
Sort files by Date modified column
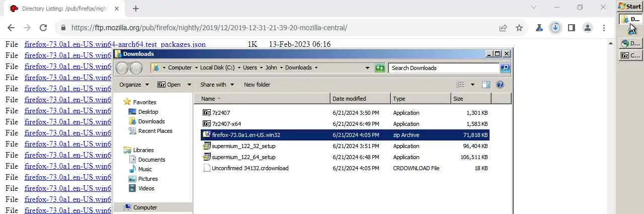pyautogui.click(x=360, y=99)
